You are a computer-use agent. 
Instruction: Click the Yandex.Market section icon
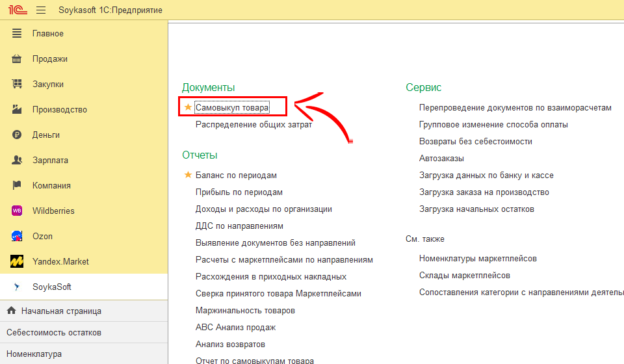click(x=18, y=261)
